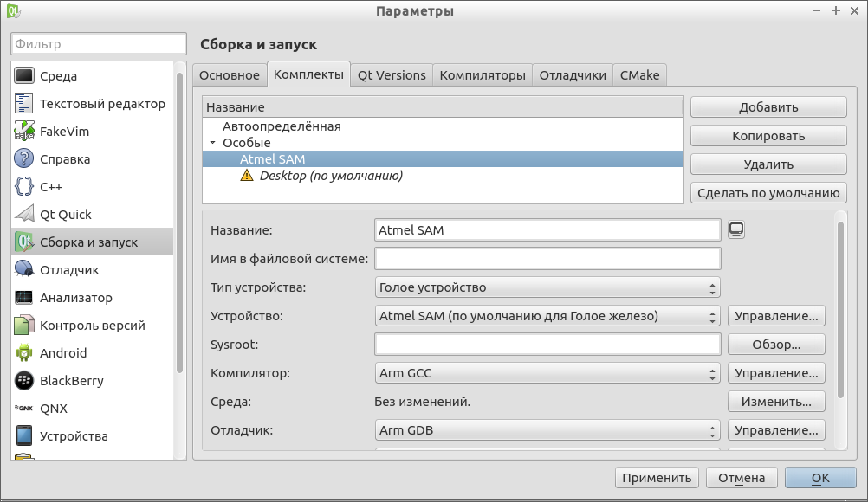Click the Обзор button for Sysroot
The height and width of the screenshot is (503, 868).
(x=775, y=344)
